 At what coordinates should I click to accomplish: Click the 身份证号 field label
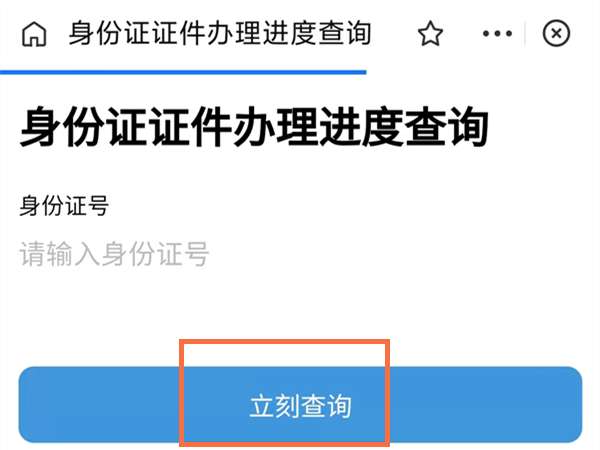(x=64, y=205)
